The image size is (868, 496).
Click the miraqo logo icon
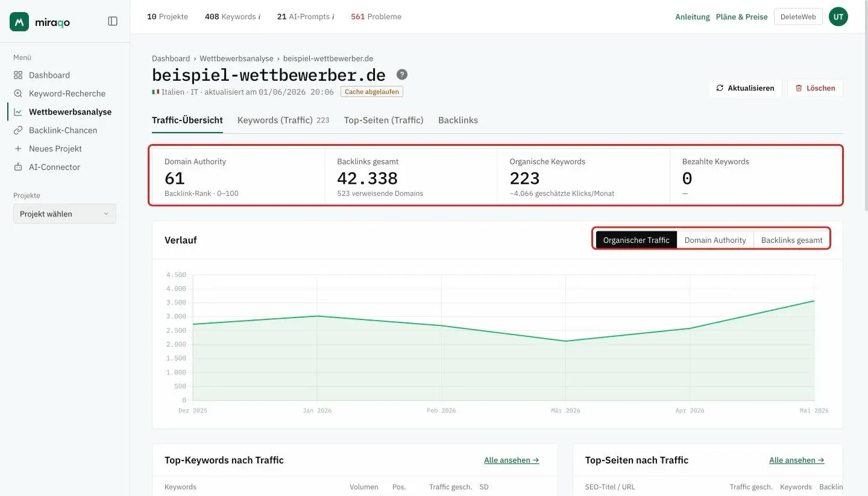point(19,22)
